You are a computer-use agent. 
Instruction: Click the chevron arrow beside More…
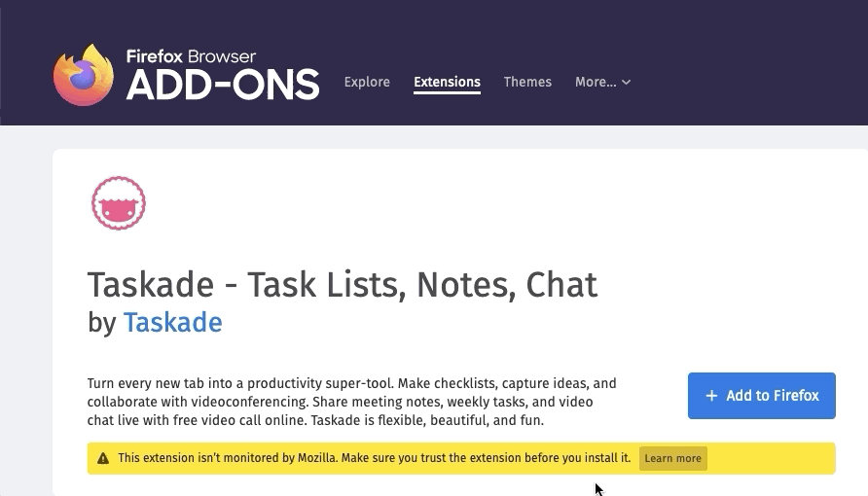coord(627,83)
